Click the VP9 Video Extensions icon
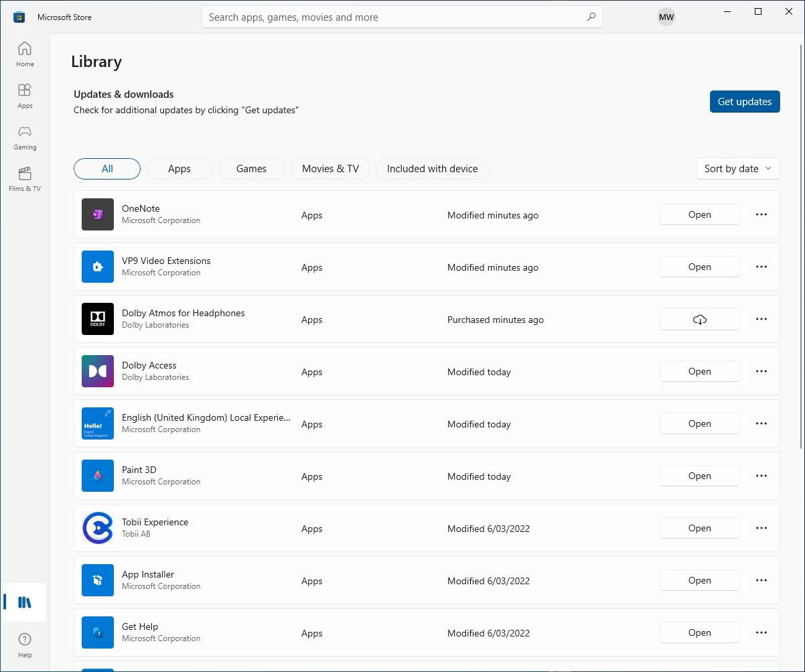Viewport: 805px width, 672px height. pyautogui.click(x=98, y=267)
